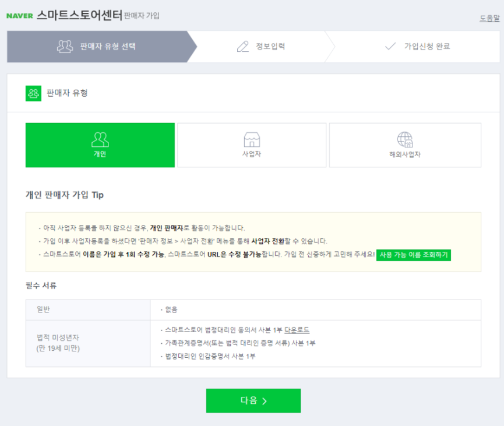The image size is (504, 426).
Task: Click the 법적 미성년자 table cell
Action: [88, 343]
